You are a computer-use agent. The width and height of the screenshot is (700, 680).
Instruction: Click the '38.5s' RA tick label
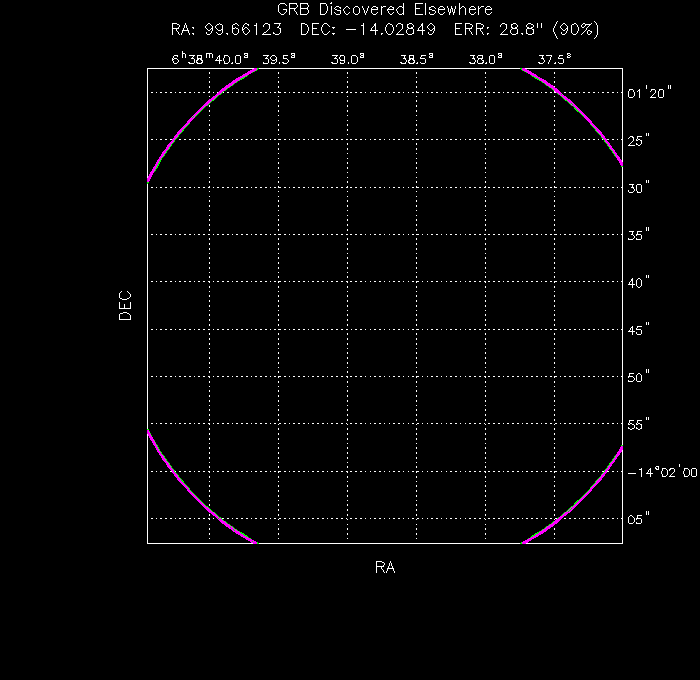(417, 59)
